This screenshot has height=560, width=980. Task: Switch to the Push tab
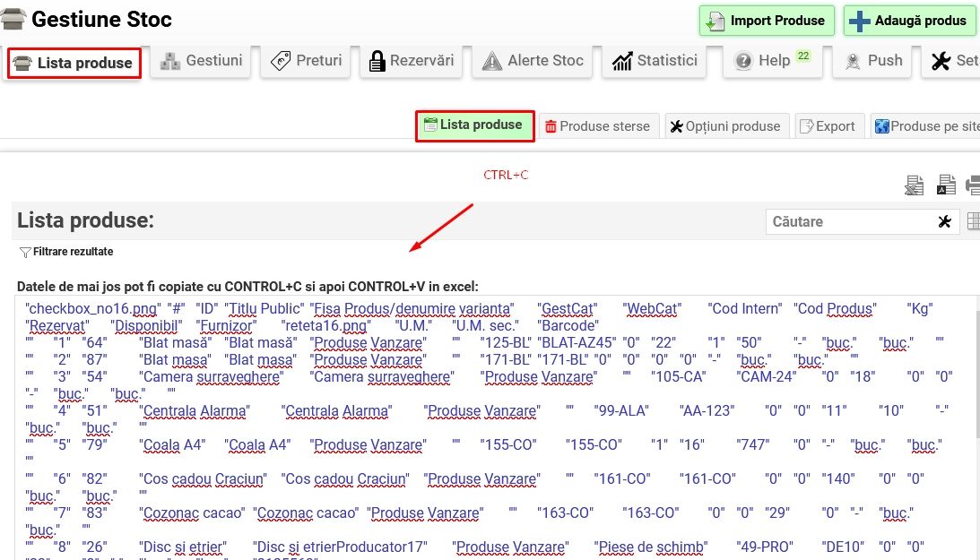click(x=872, y=61)
